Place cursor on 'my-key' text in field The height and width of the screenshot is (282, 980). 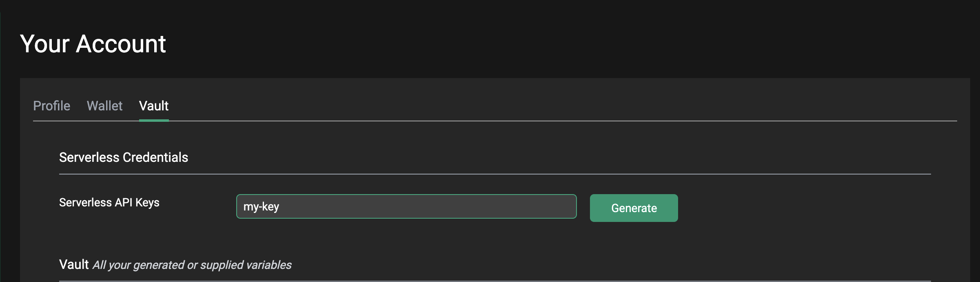261,207
